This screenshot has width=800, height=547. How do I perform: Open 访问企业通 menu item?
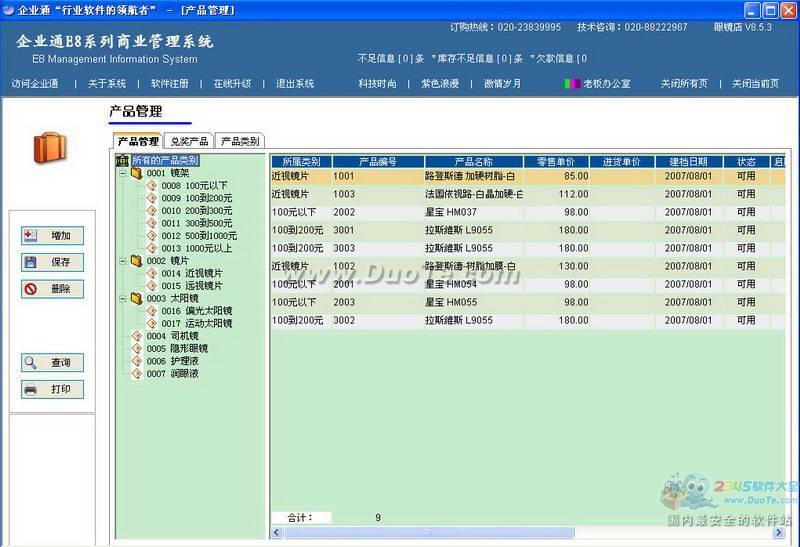coord(35,84)
